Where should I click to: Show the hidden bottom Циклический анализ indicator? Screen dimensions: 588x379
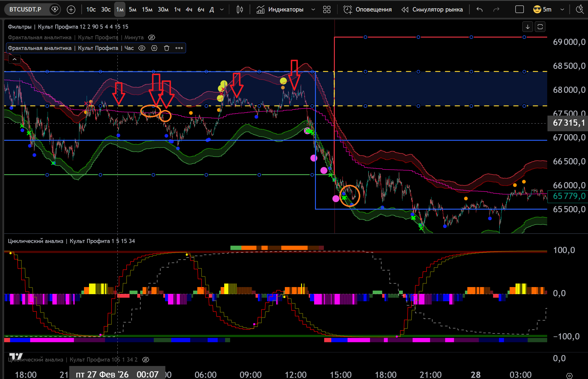[146, 359]
